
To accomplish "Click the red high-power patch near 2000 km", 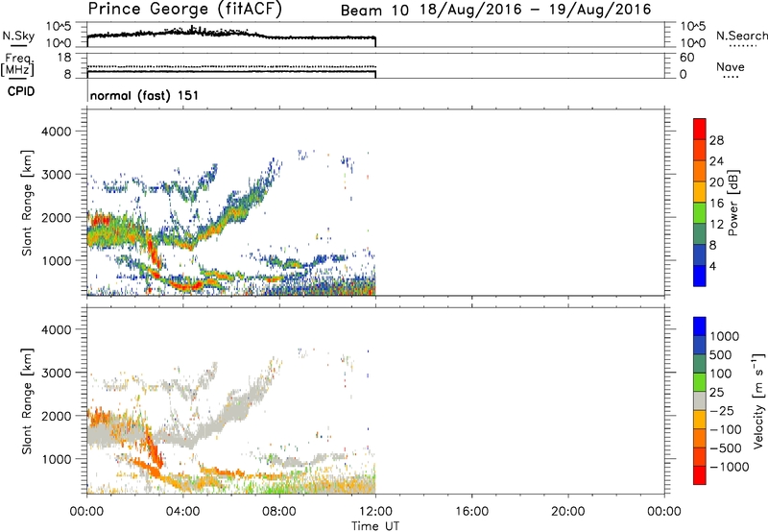I will pyautogui.click(x=101, y=220).
